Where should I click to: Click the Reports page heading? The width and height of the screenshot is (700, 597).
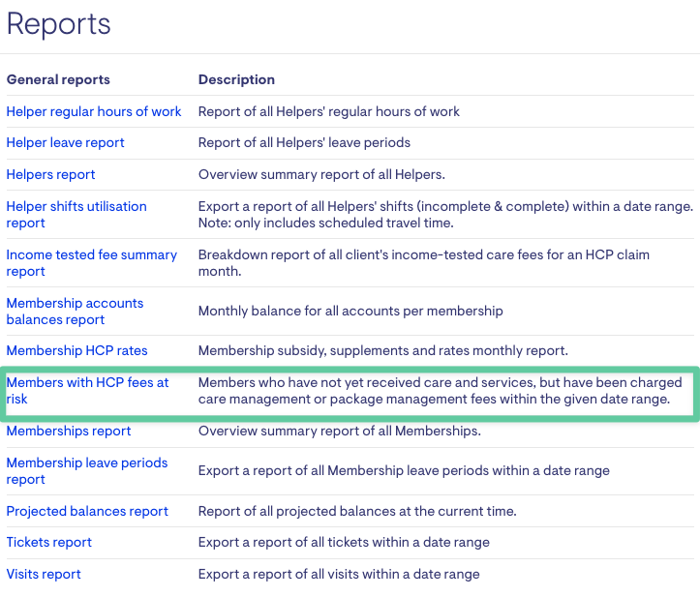[58, 23]
